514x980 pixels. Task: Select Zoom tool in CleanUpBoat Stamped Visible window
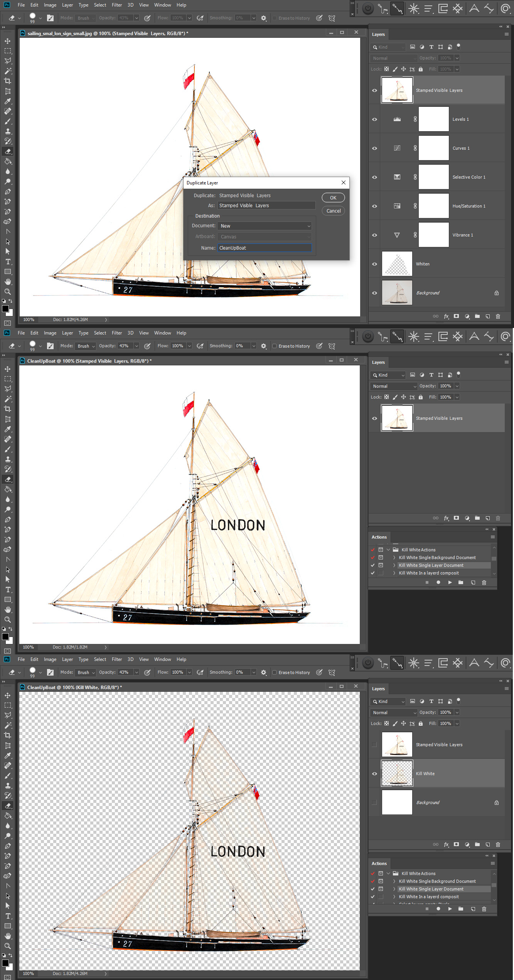point(8,620)
